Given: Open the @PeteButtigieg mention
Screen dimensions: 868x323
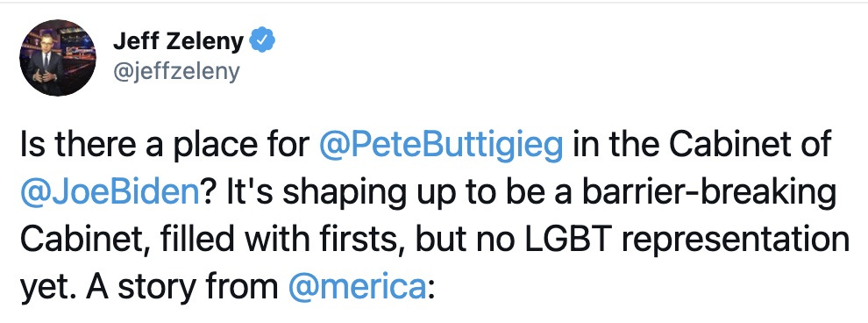Looking at the screenshot, I should pyautogui.click(x=441, y=145).
